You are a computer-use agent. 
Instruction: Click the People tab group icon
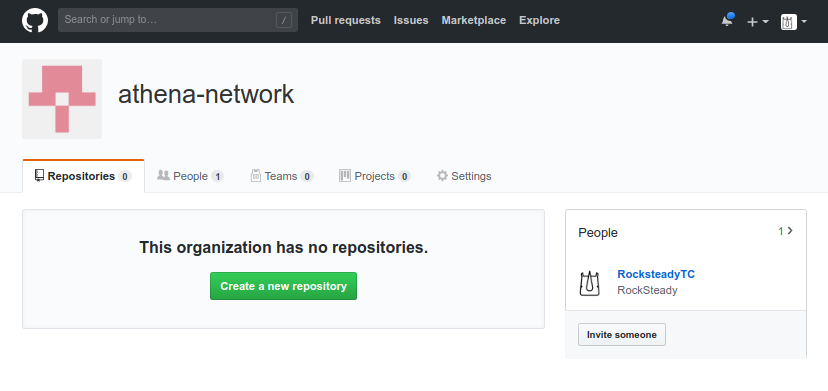click(163, 175)
